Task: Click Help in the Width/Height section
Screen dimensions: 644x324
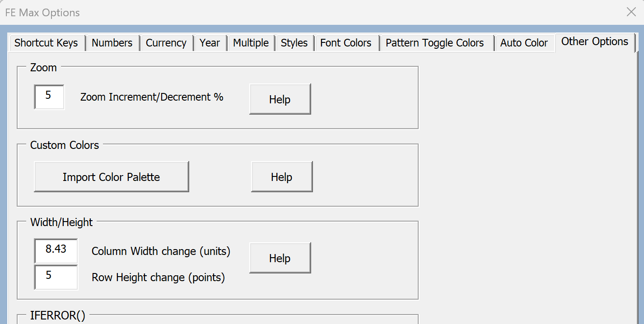Action: click(x=280, y=258)
